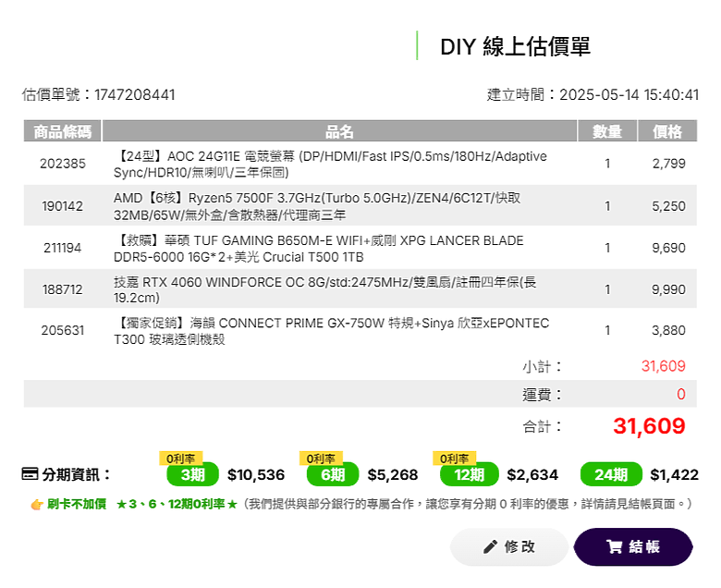The height and width of the screenshot is (588, 721).
Task: Click the AMD Ryzen5 7500F product name
Action: 317,206
